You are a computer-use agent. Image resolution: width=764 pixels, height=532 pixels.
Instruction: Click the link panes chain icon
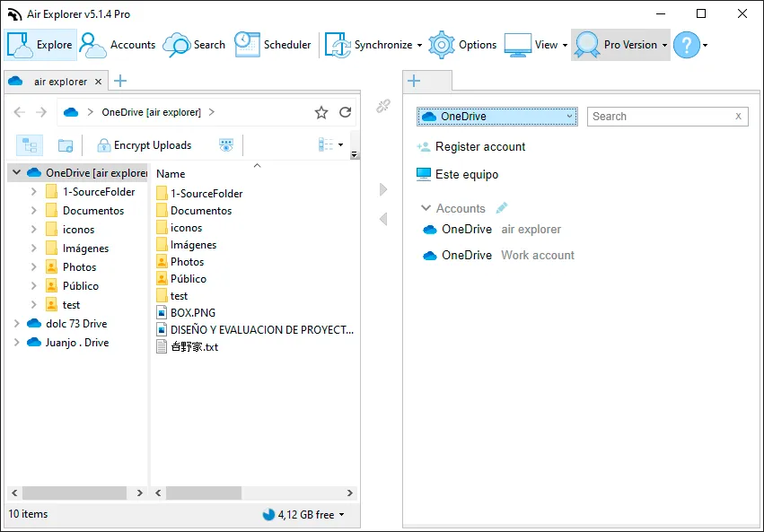point(383,106)
